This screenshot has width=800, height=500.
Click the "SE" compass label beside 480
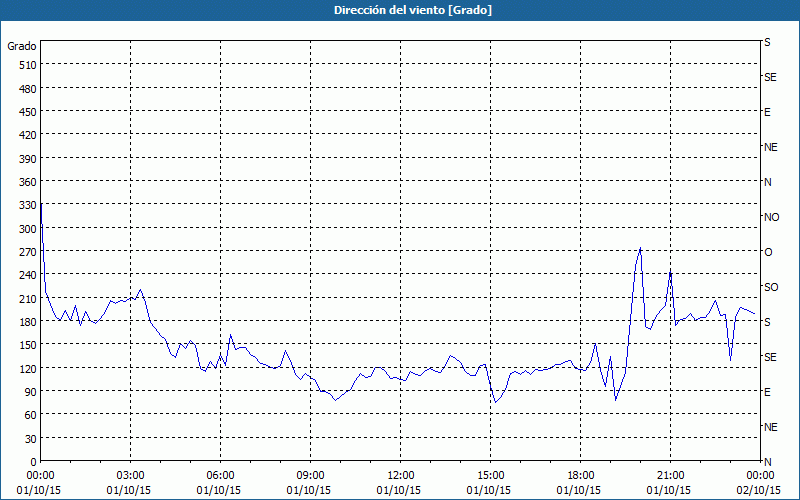(770, 78)
